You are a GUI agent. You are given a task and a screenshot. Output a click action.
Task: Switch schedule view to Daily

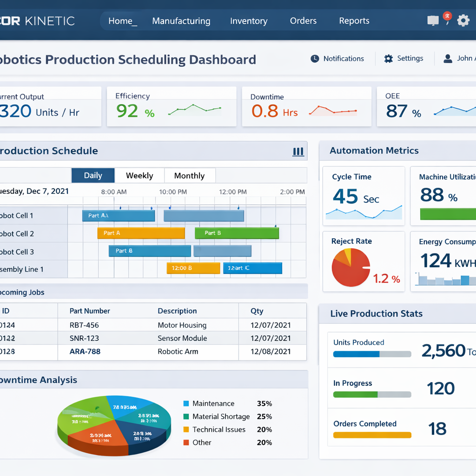tap(93, 175)
